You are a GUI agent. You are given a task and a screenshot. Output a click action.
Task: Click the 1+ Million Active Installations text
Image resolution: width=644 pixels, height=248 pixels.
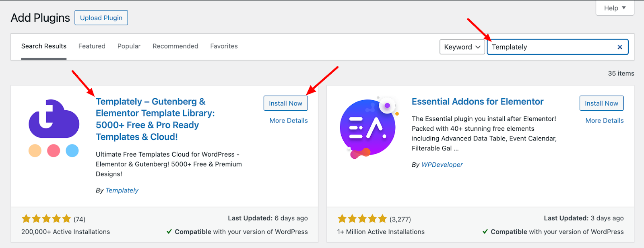(x=381, y=232)
